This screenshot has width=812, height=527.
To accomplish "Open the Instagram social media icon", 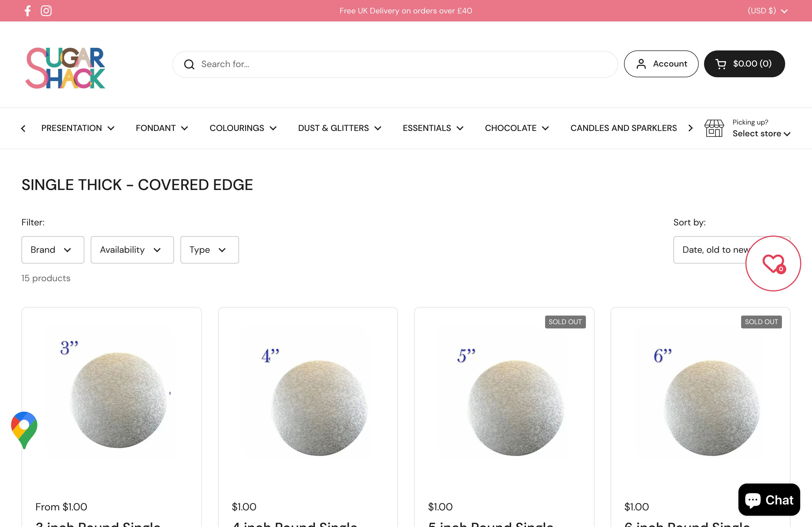I will [46, 10].
